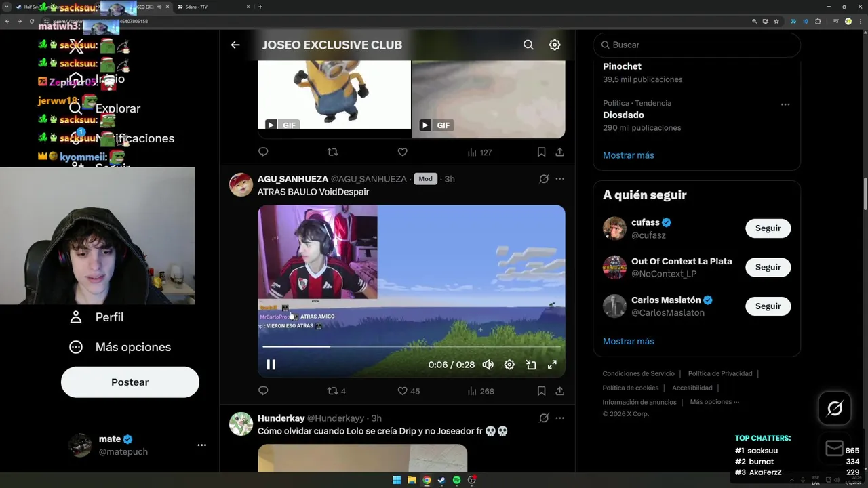Open the floating Grok button
This screenshot has width=868, height=488.
tap(835, 408)
